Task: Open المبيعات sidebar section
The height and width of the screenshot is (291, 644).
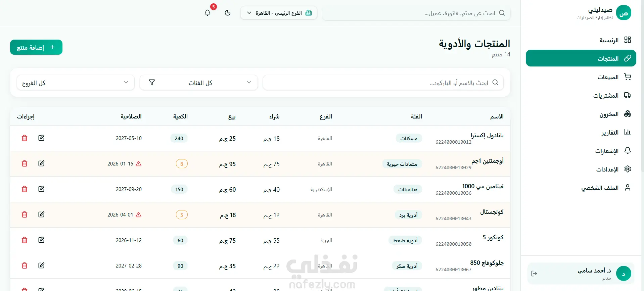Action: point(581,77)
